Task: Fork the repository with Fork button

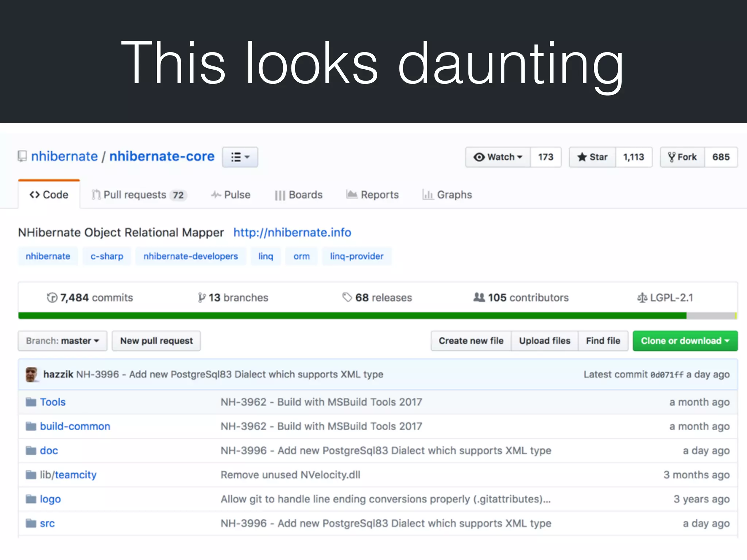Action: [682, 157]
